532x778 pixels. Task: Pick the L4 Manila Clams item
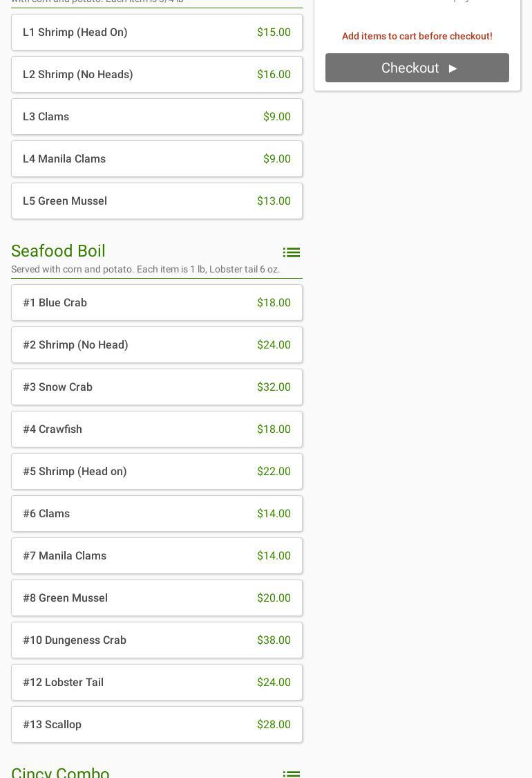coord(157,159)
